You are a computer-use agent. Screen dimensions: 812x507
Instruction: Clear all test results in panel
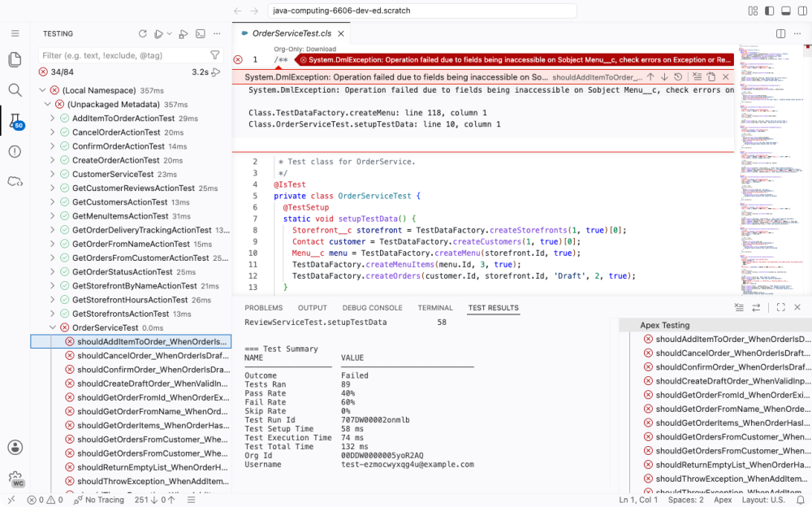coord(739,307)
